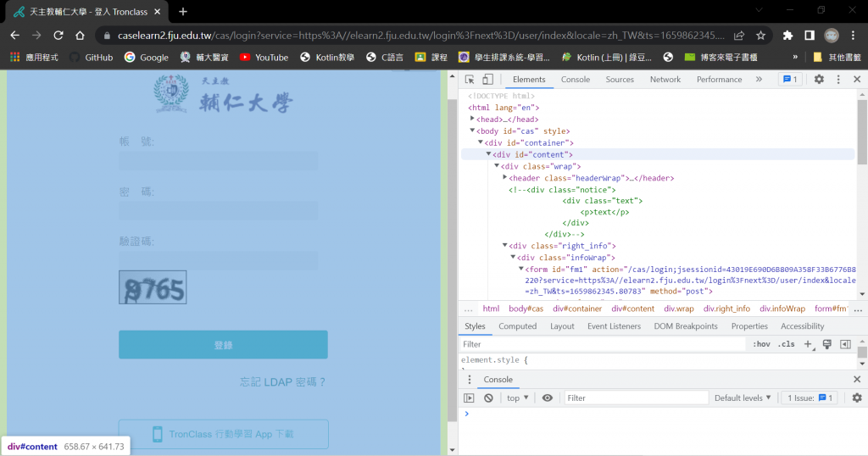This screenshot has width=868, height=456.
Task: Click the 登錄 login button
Action: (223, 345)
